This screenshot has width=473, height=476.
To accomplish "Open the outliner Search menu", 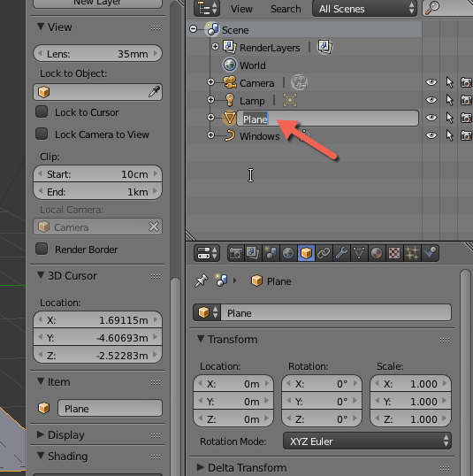I will click(x=286, y=9).
